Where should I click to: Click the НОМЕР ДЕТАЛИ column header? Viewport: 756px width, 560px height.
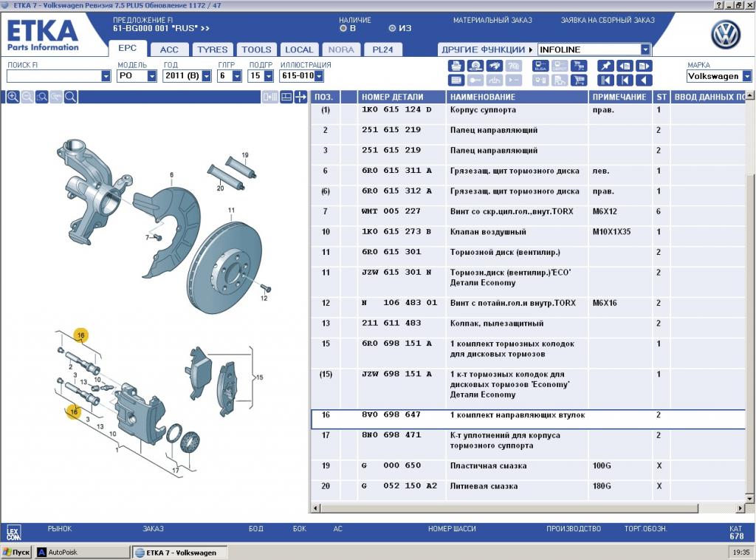click(x=401, y=97)
